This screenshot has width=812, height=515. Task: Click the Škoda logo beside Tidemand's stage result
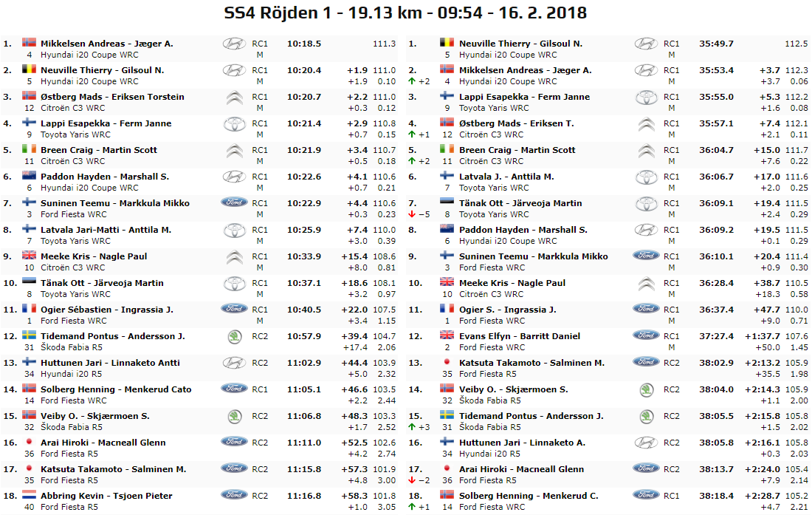pyautogui.click(x=234, y=336)
